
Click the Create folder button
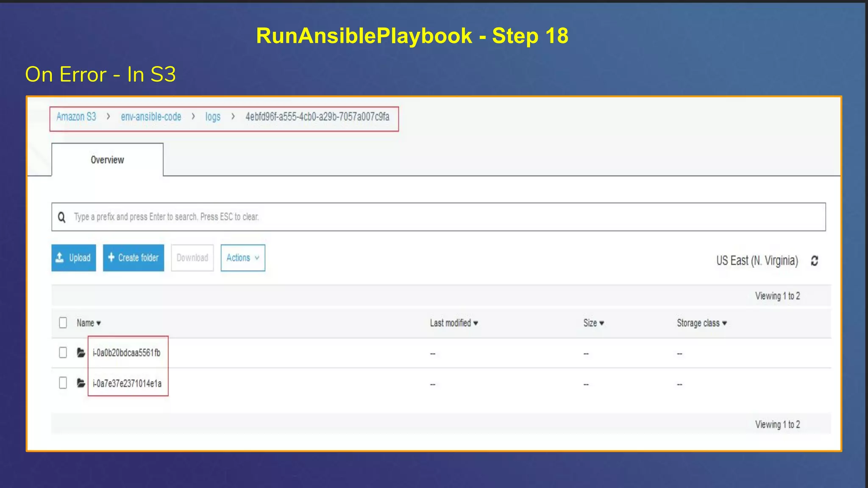[134, 258]
